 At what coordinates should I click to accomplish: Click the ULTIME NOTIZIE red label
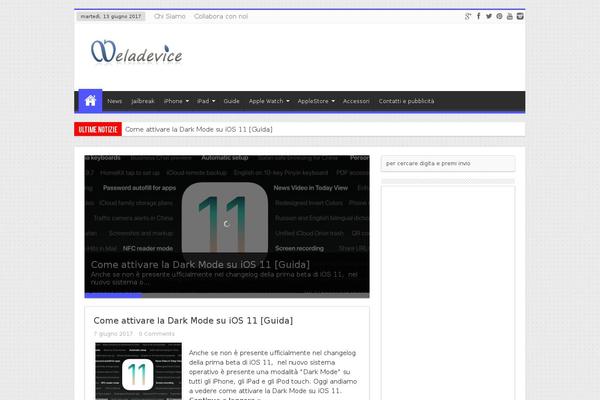pyautogui.click(x=98, y=129)
